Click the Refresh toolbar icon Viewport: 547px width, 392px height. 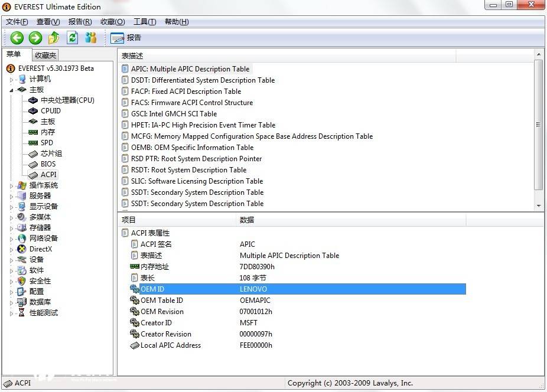tap(72, 38)
